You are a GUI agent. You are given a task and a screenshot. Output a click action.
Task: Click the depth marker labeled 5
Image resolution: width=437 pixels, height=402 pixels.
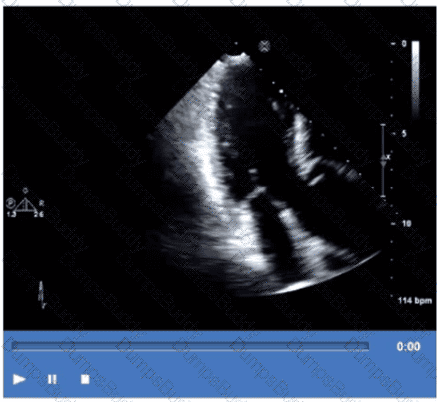[x=404, y=134]
